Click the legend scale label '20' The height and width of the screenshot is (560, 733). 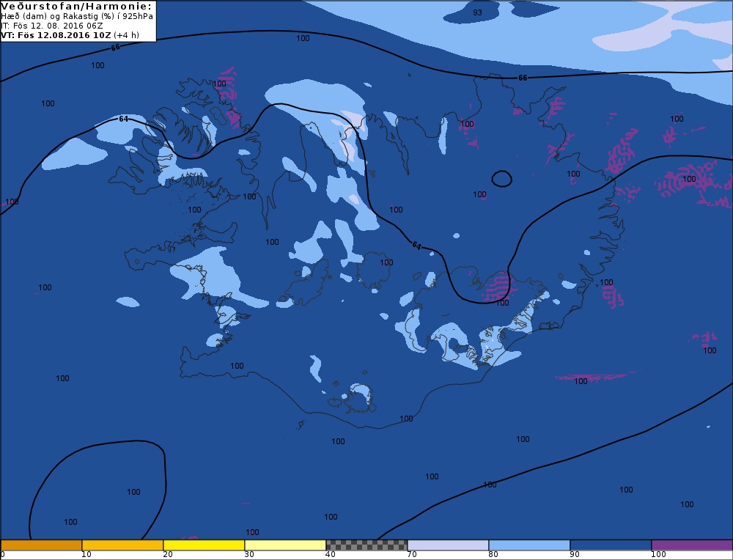[x=168, y=555]
